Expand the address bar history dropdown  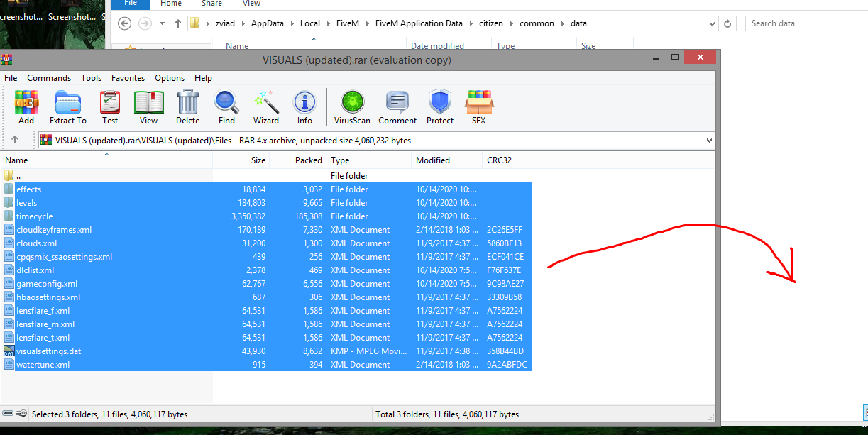point(713,23)
